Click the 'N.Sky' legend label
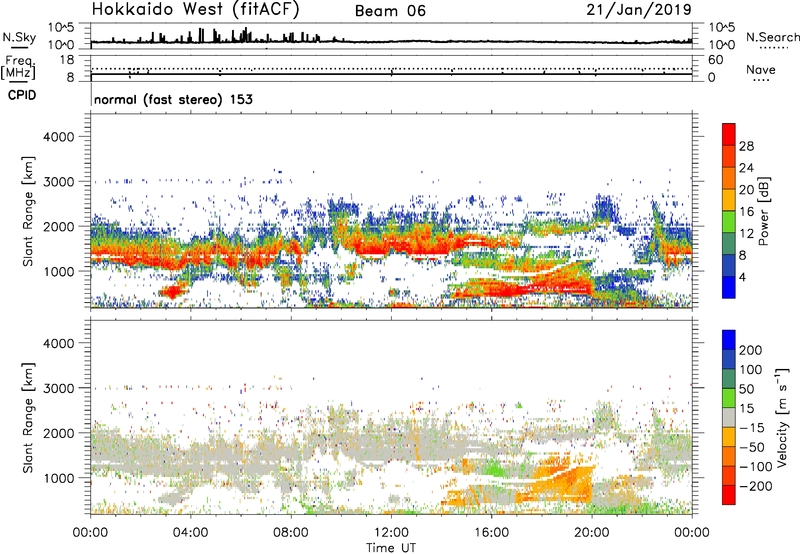This screenshot has height=554, width=800. 19,37
